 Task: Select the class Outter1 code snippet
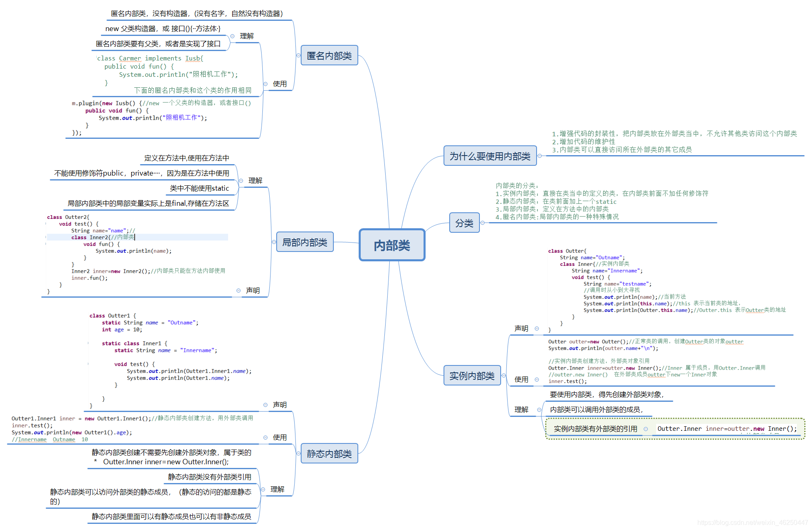point(171,361)
